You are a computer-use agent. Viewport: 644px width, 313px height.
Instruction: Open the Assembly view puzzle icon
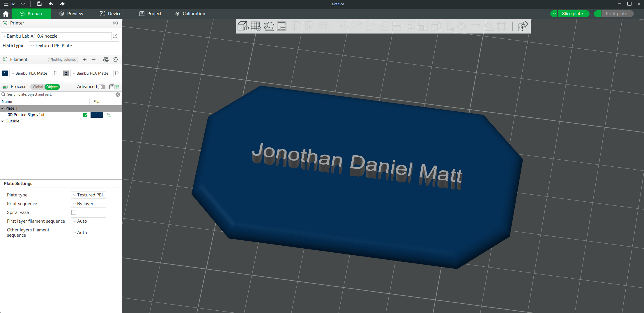pos(523,27)
